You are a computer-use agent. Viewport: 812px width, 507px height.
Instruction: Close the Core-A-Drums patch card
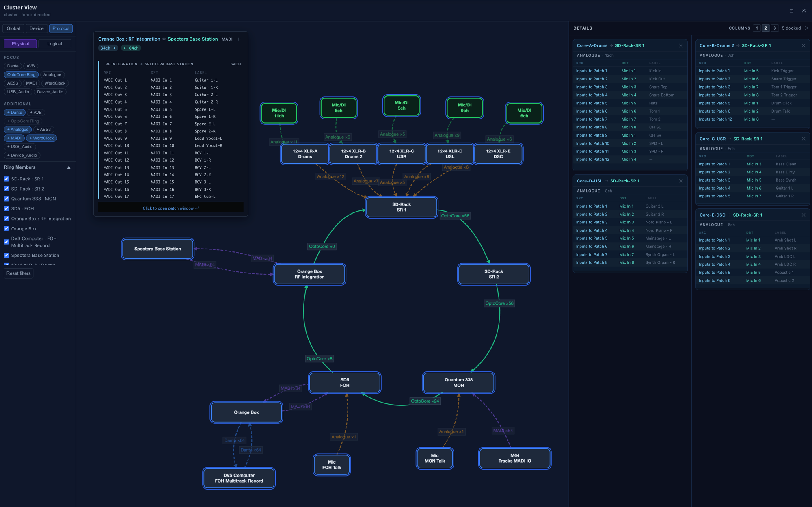681,45
